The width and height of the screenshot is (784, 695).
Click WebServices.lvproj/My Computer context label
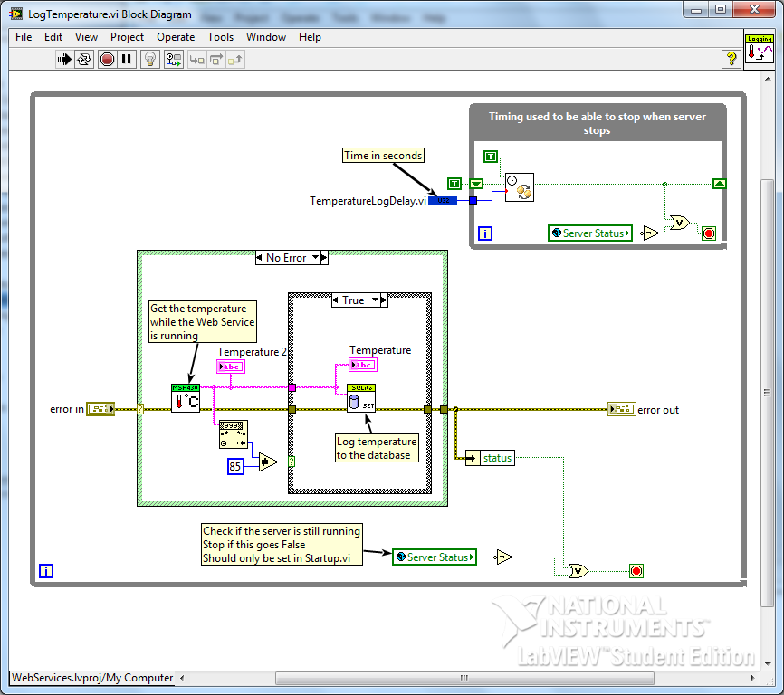pos(92,678)
